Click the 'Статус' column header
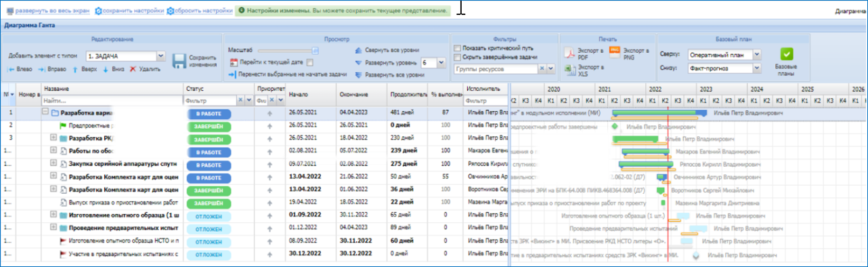The height and width of the screenshot is (267, 868). (x=219, y=89)
